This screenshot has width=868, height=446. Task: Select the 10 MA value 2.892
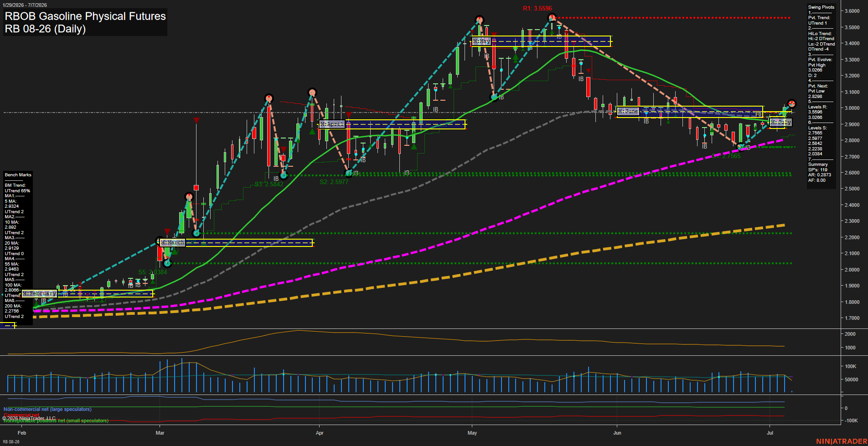click(x=10, y=227)
